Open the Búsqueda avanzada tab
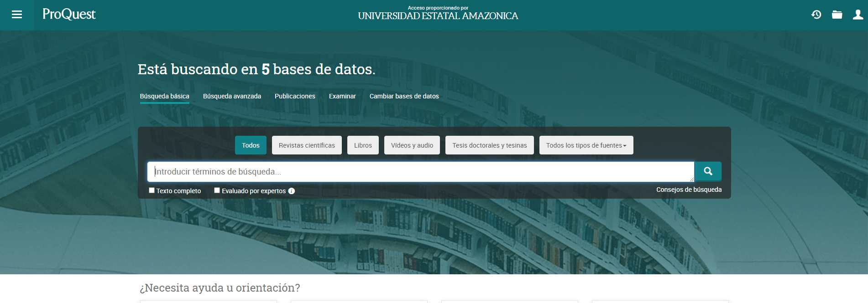868x303 pixels. click(x=232, y=96)
